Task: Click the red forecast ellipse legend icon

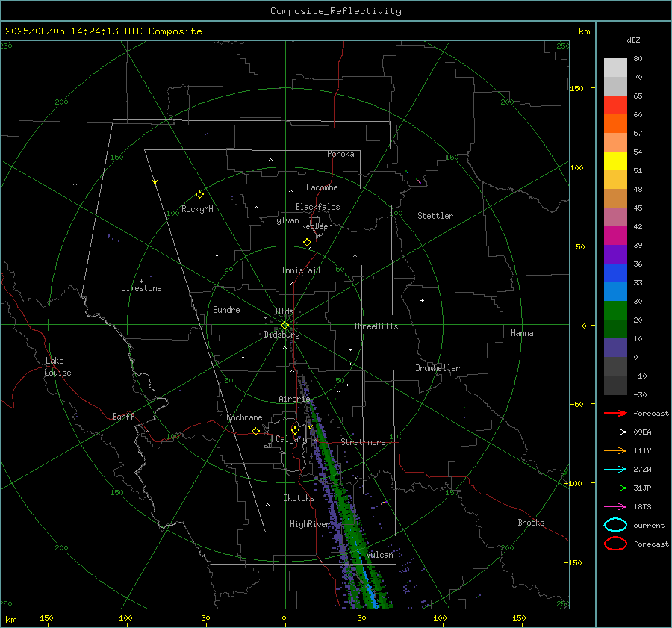Action: (x=615, y=544)
